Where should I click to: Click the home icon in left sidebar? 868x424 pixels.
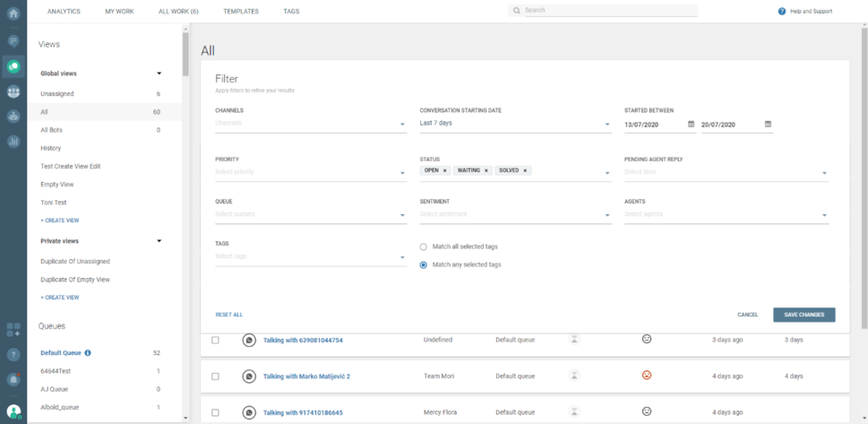pyautogui.click(x=13, y=13)
